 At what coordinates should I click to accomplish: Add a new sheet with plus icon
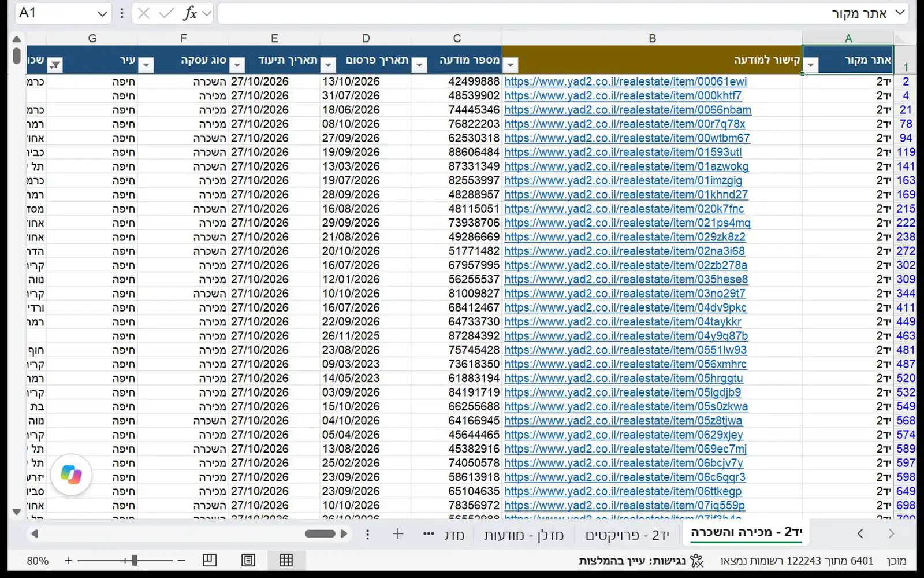pyautogui.click(x=398, y=534)
